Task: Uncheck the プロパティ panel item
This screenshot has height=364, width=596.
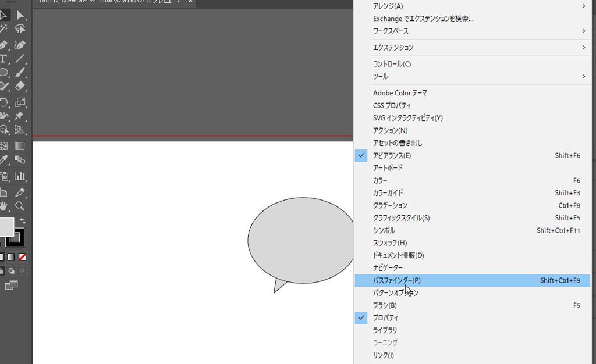Action: pyautogui.click(x=385, y=317)
